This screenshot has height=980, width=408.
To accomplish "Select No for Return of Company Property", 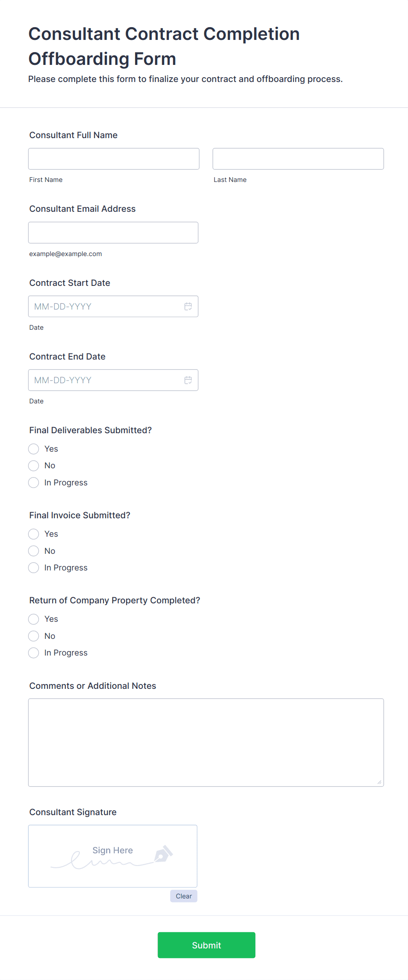I will pos(34,636).
